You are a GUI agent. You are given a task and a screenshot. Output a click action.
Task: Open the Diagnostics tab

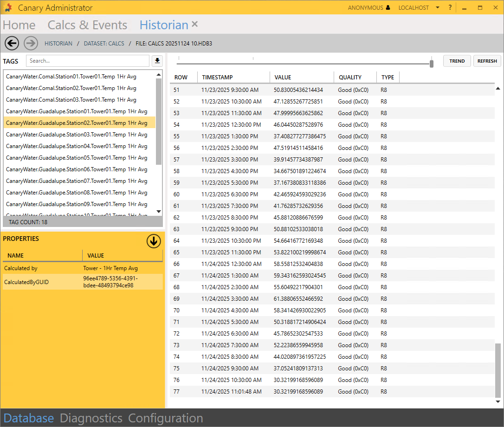click(x=91, y=418)
